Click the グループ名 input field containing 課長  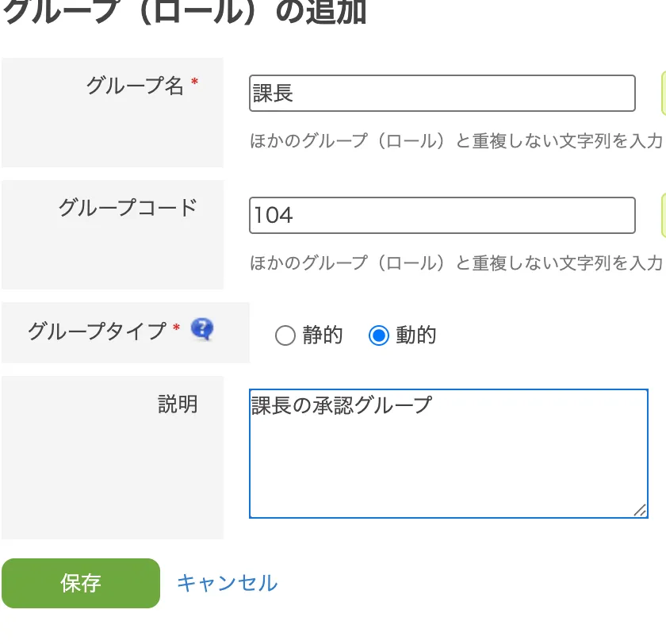pos(442,94)
